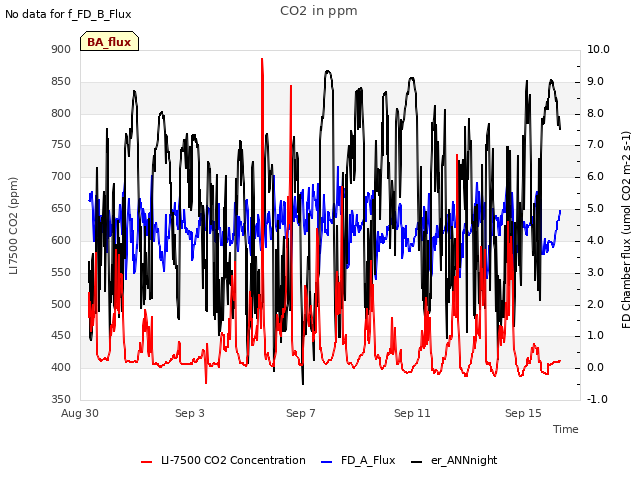The width and height of the screenshot is (640, 480).
Task: Click the 1.0 right axis tick label
Action: (596, 336)
